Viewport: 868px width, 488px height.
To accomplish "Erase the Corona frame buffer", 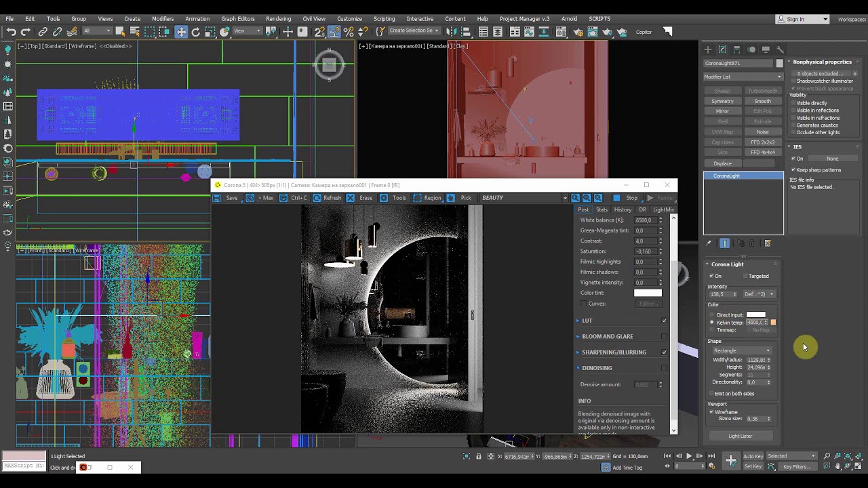I will [359, 198].
